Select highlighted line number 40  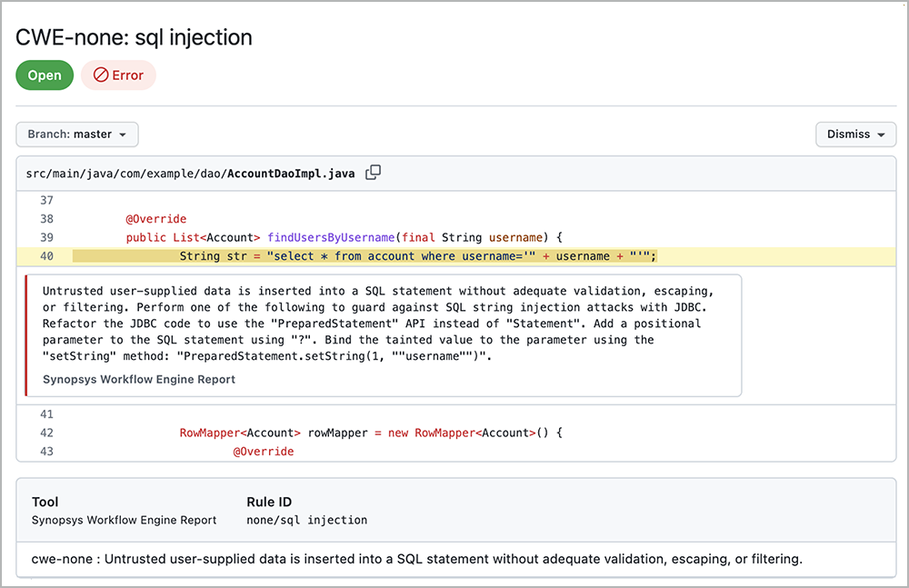[x=47, y=255]
